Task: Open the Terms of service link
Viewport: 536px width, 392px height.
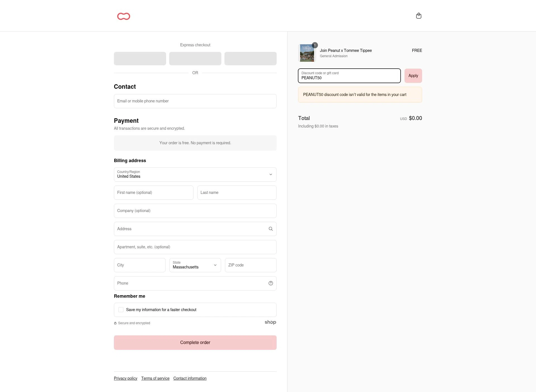Action: point(155,378)
